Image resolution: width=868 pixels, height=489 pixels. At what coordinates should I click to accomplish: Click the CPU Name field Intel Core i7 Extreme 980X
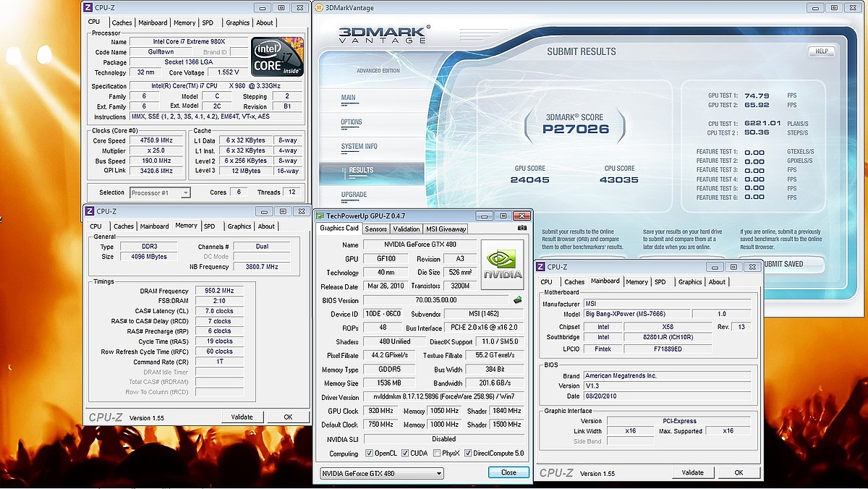coord(188,42)
